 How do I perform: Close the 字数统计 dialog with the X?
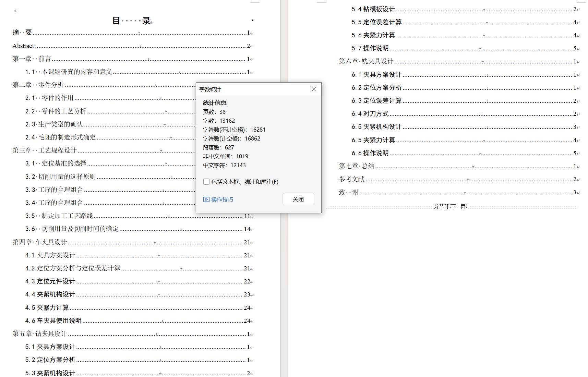(x=313, y=89)
